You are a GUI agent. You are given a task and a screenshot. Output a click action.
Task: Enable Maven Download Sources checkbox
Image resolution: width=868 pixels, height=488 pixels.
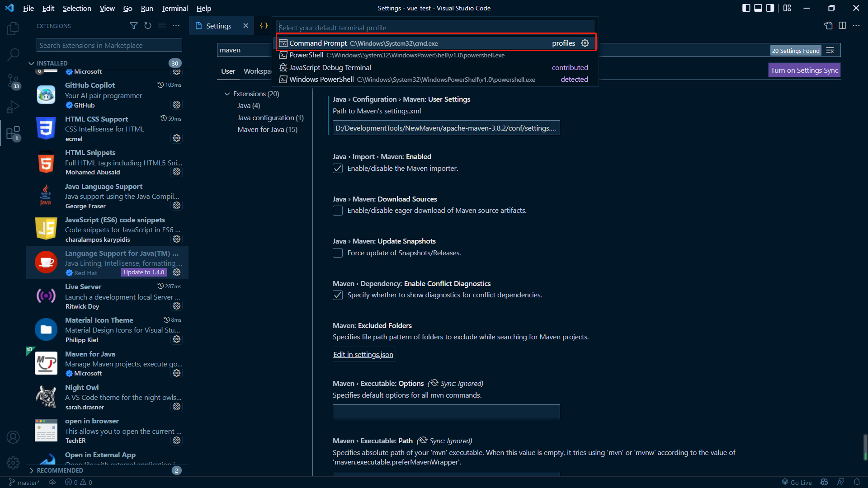click(338, 210)
